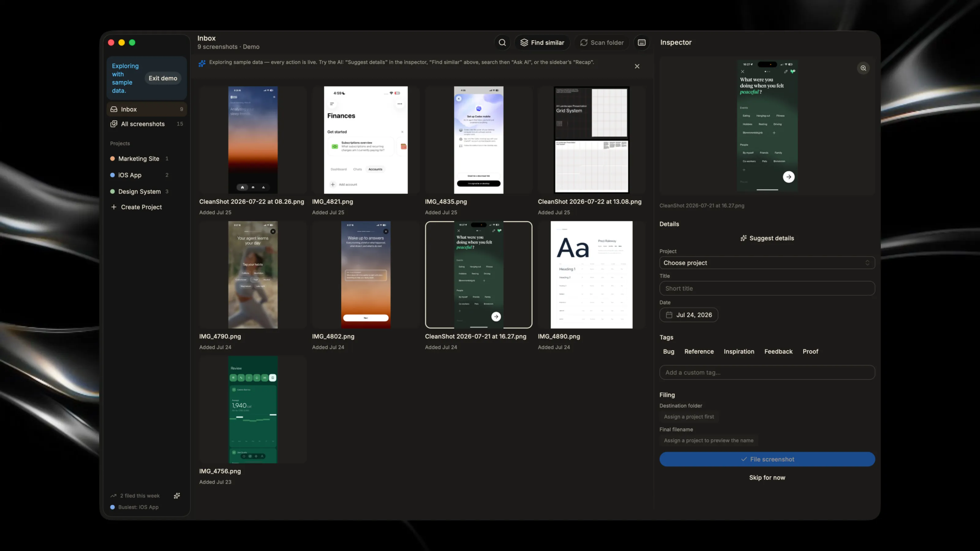Viewport: 980px width, 551px height.
Task: Expand the Choose project dropdown
Action: coord(767,263)
